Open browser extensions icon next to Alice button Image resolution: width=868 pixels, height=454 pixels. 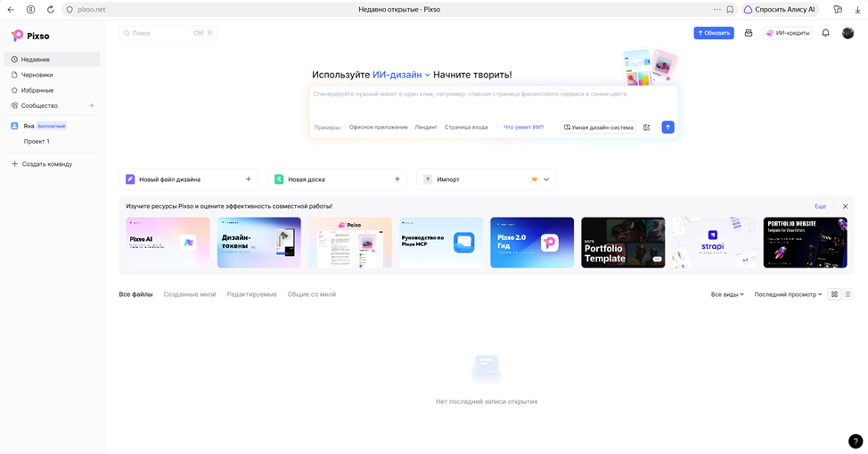tap(838, 10)
